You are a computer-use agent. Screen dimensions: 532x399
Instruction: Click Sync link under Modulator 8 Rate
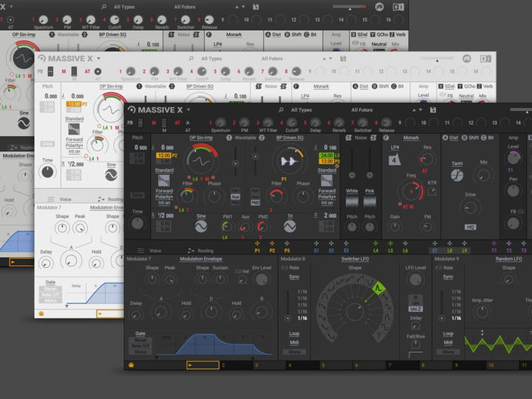[x=295, y=277]
